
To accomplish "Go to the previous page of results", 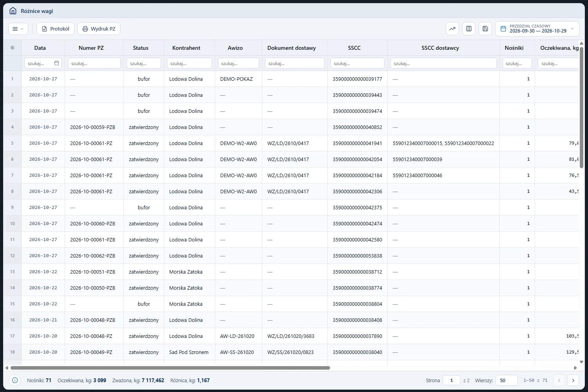I will (x=559, y=380).
